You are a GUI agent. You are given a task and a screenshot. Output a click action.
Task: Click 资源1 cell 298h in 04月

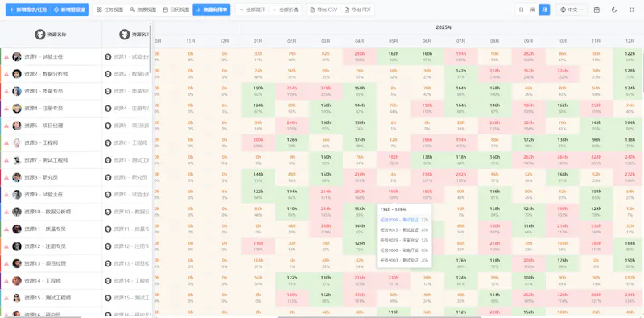[x=359, y=56]
